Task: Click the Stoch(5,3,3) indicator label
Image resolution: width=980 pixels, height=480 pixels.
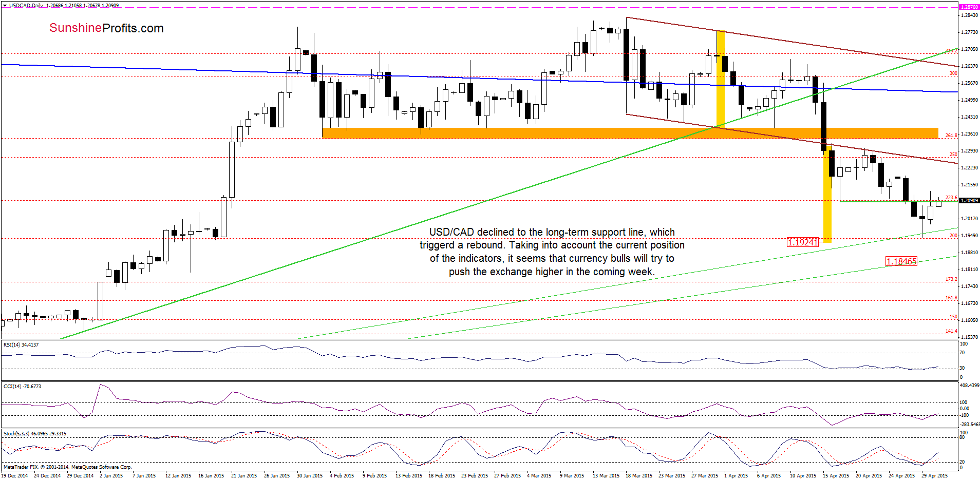Action: point(35,434)
